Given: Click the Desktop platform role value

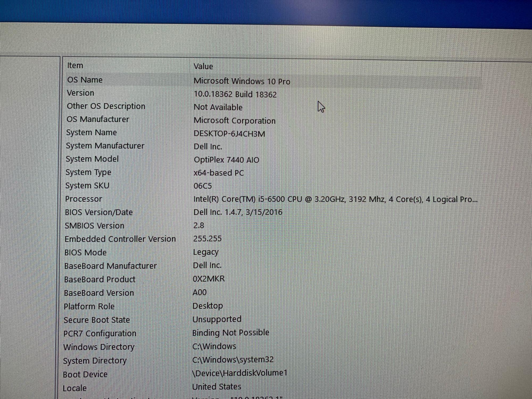Looking at the screenshot, I should pos(208,306).
